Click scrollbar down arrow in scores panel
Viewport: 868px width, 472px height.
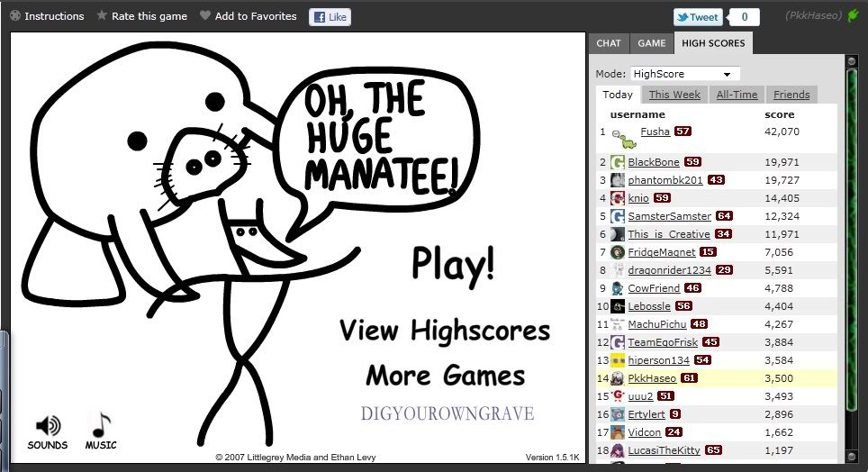[x=852, y=457]
